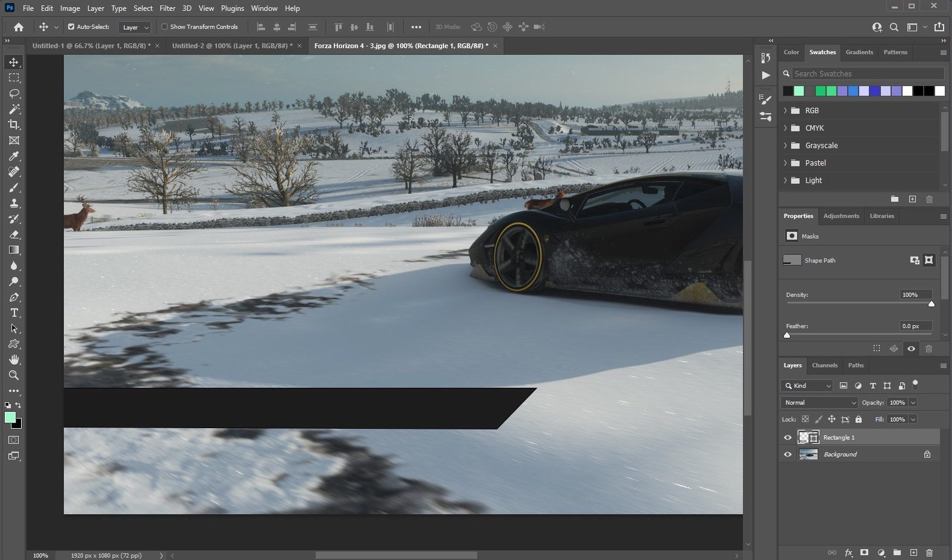Select the Zoom tool

click(x=14, y=375)
